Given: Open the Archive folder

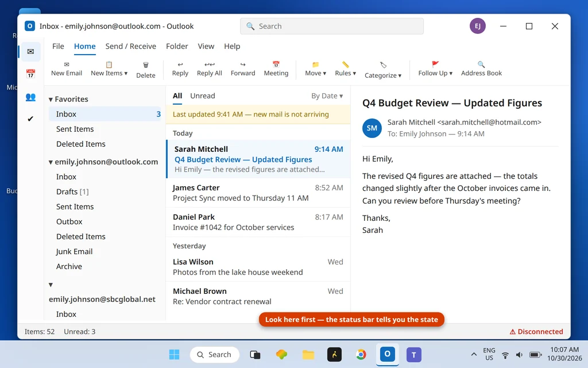Looking at the screenshot, I should tap(105, 267).
